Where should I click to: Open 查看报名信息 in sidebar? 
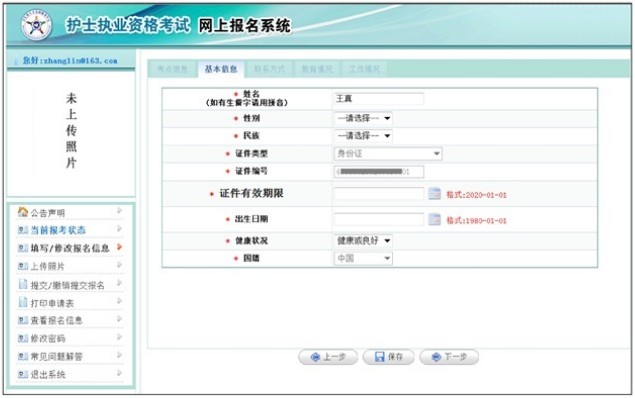tap(57, 321)
